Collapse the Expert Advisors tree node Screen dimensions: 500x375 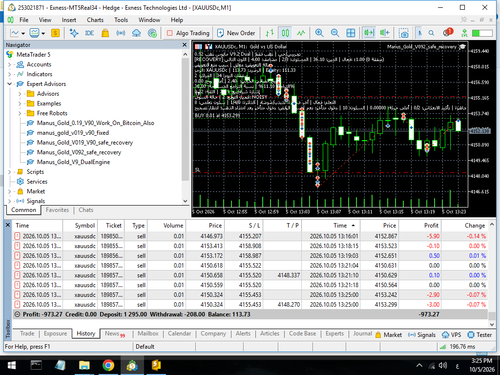pyautogui.click(x=10, y=84)
